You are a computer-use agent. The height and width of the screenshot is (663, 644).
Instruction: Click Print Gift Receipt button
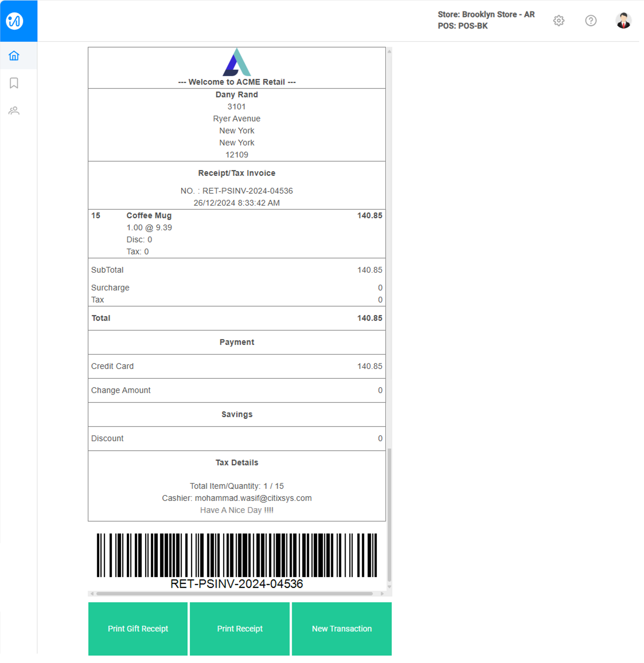[x=138, y=628]
